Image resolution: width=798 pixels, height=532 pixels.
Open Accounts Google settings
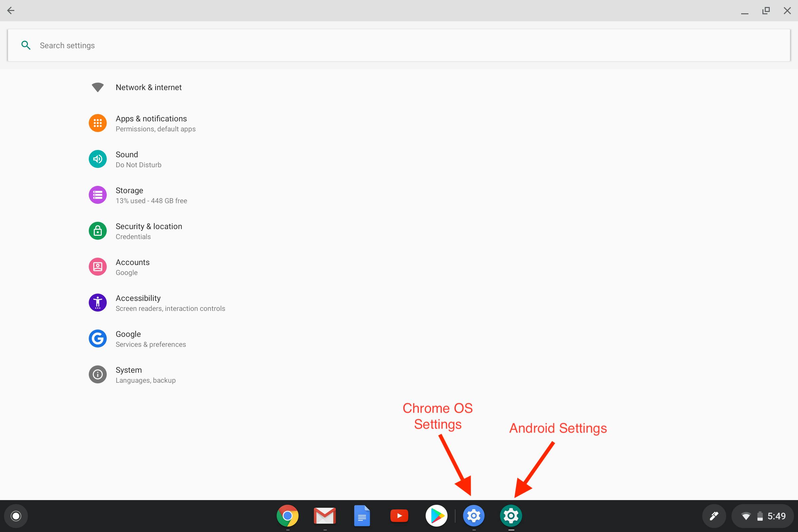[132, 267]
